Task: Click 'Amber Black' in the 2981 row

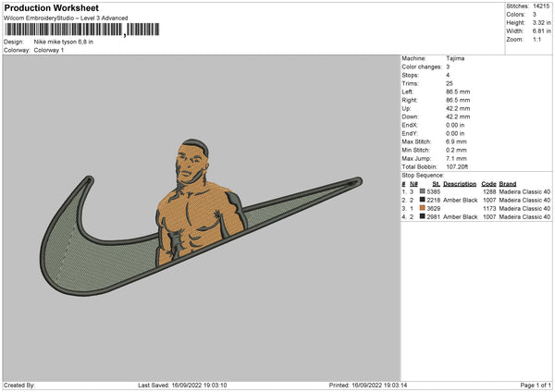Action: pos(460,217)
